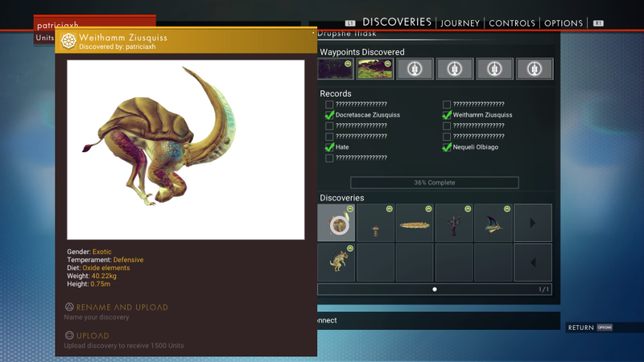Click the square icon beside Upload
The image size is (644, 362).
pos(69,335)
